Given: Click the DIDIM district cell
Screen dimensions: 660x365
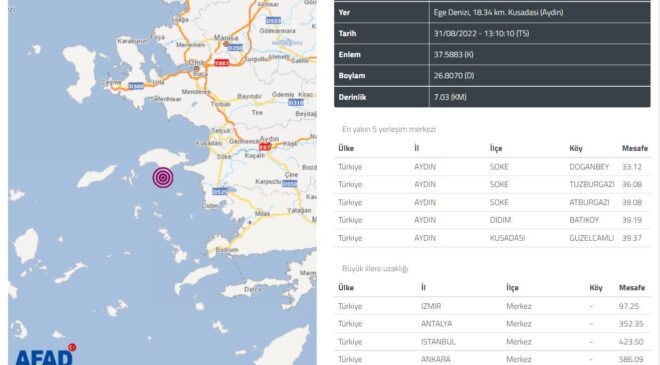Looking at the screenshot, I should point(500,220).
